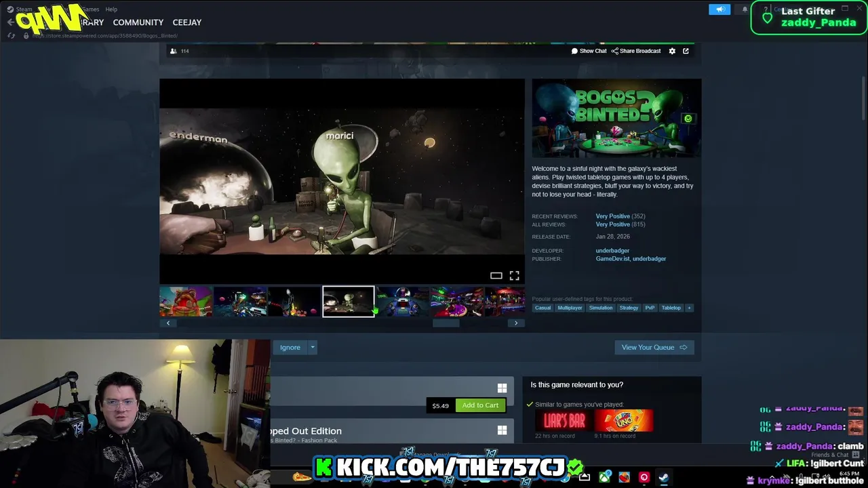Click View Your Queue

click(654, 348)
